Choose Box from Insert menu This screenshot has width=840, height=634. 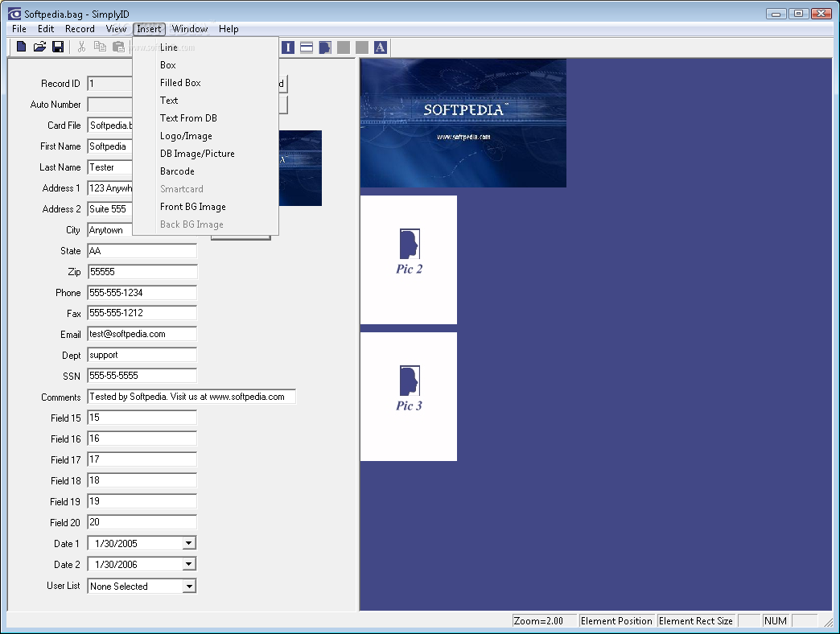tap(206, 65)
